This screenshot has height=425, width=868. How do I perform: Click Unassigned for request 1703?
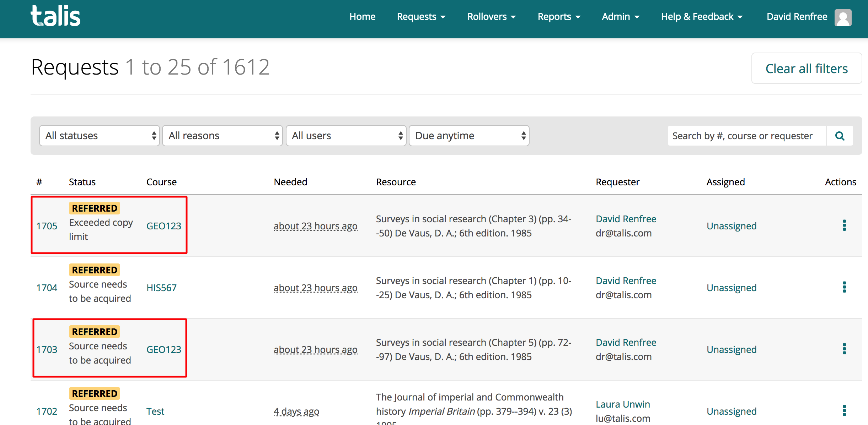click(x=731, y=350)
